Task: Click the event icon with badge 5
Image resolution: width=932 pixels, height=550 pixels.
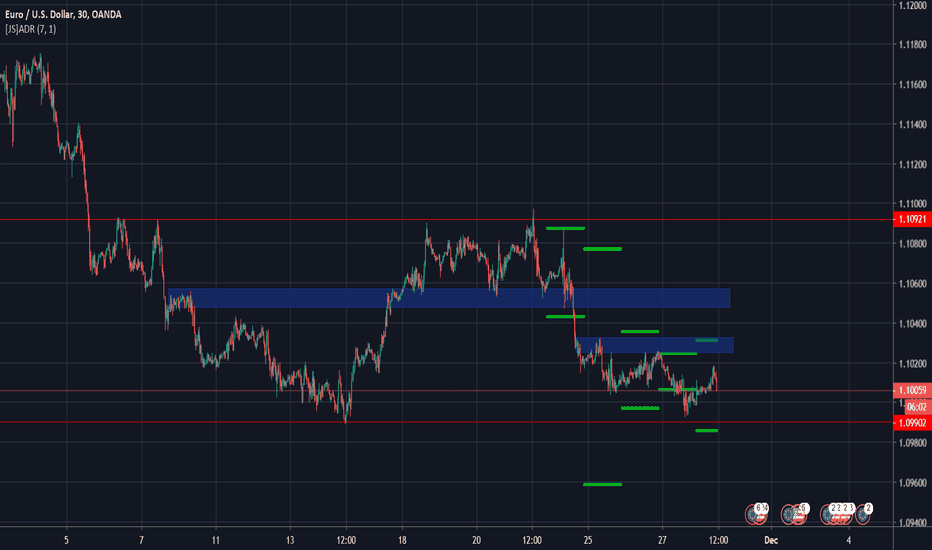Action: coord(795,514)
